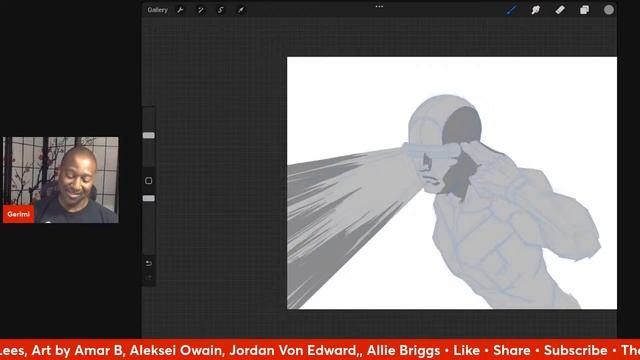Click the brush size slider handle
Image resolution: width=640 pixels, height=360 pixels.
pyautogui.click(x=149, y=135)
